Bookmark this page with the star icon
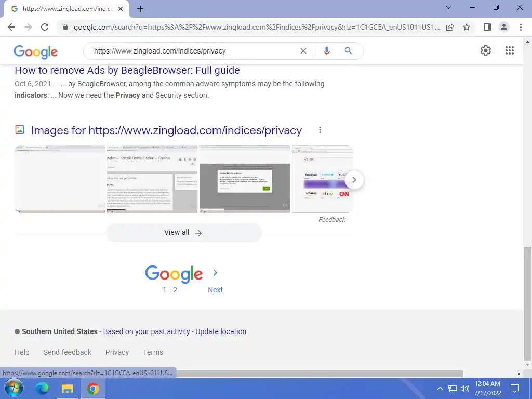 coord(467,27)
